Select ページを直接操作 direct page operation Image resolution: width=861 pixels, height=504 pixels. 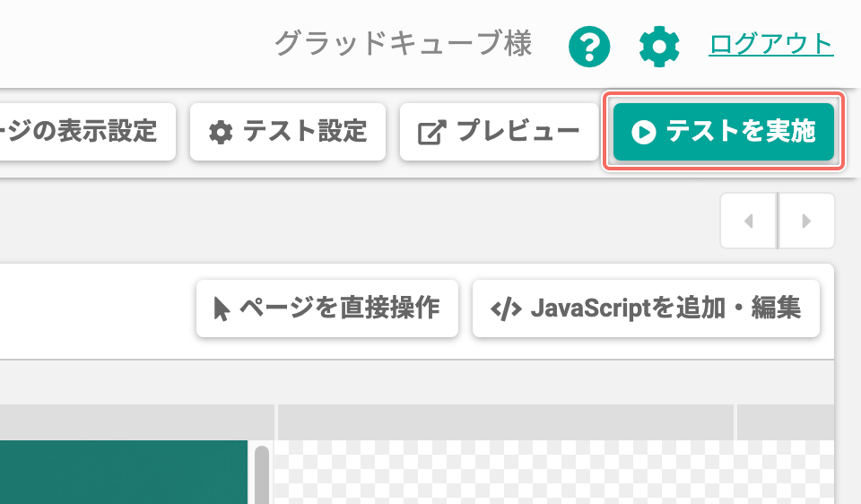tap(327, 308)
